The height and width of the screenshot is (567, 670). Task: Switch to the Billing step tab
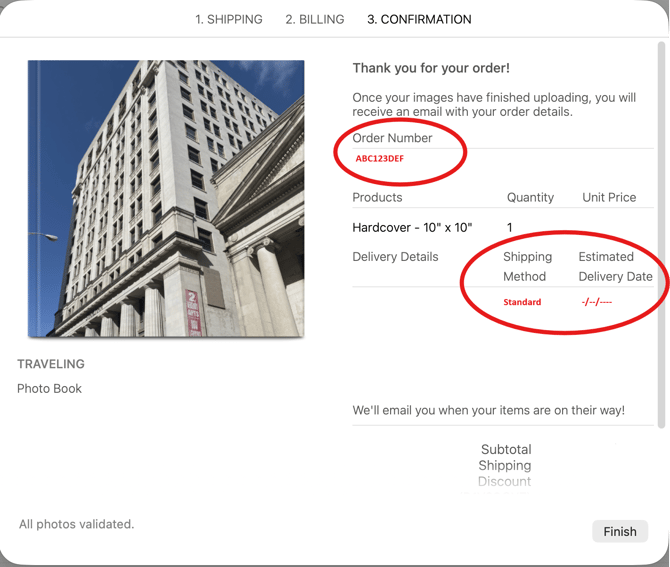314,19
